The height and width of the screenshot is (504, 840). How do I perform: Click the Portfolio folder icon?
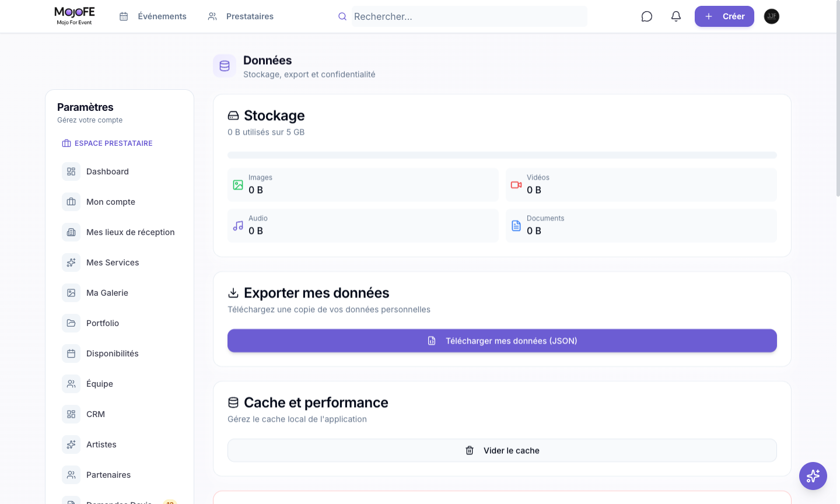[x=71, y=323]
